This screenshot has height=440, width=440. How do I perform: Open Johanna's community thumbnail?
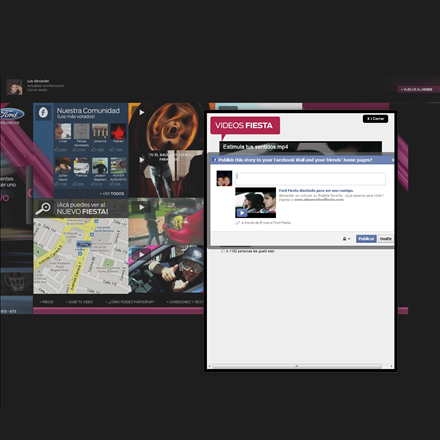coord(100,131)
